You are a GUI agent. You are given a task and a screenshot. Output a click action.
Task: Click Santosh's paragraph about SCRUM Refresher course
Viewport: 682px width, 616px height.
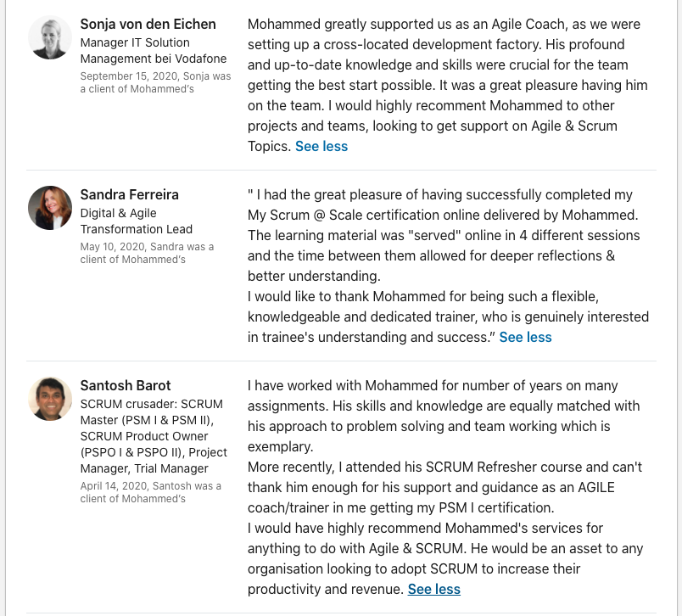point(444,487)
